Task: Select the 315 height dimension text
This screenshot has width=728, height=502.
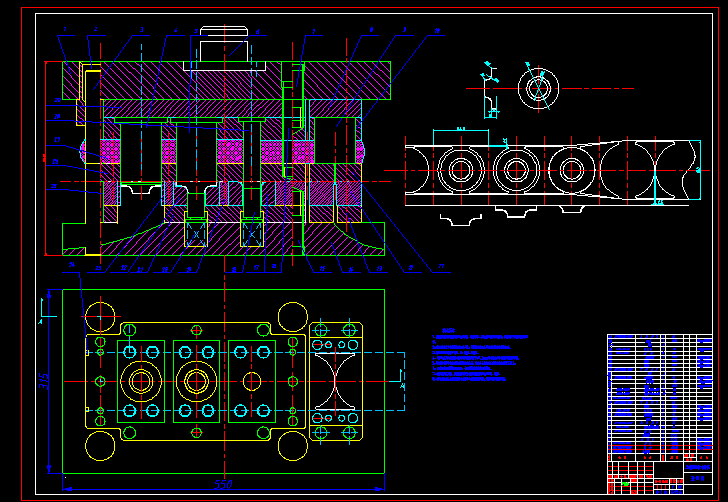Action: [x=43, y=381]
